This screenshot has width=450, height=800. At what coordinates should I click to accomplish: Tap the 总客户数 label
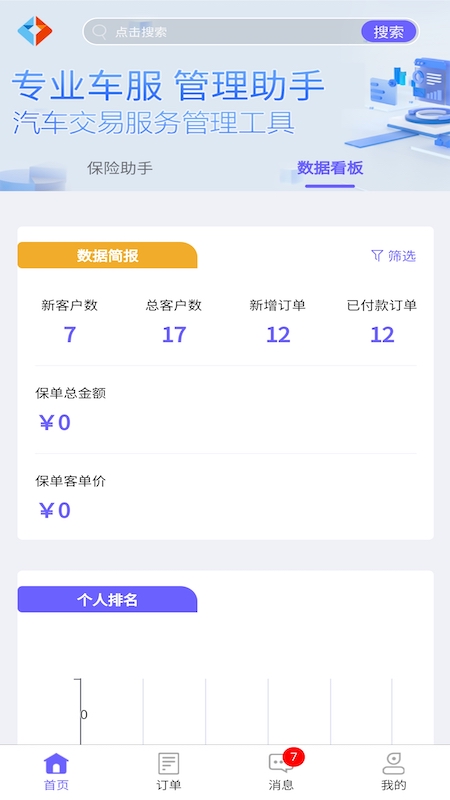tap(174, 306)
